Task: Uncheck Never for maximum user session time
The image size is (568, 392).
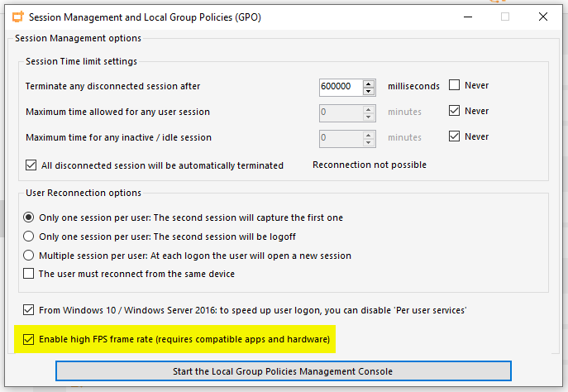Action: [x=455, y=111]
